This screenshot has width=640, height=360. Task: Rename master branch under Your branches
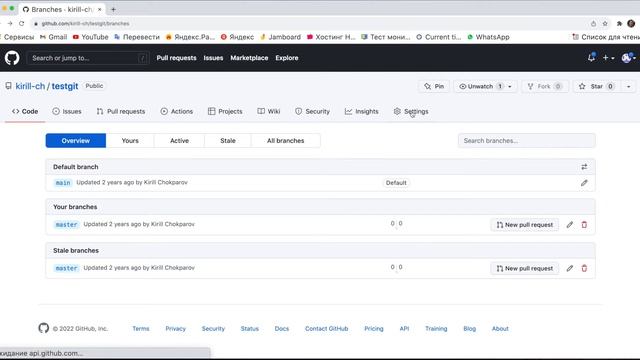pyautogui.click(x=569, y=224)
